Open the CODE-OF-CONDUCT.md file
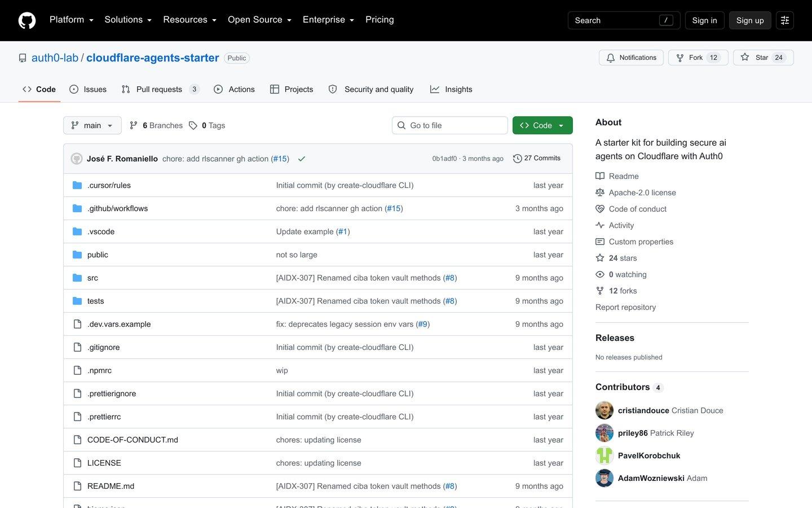This screenshot has width=812, height=508. click(x=133, y=440)
